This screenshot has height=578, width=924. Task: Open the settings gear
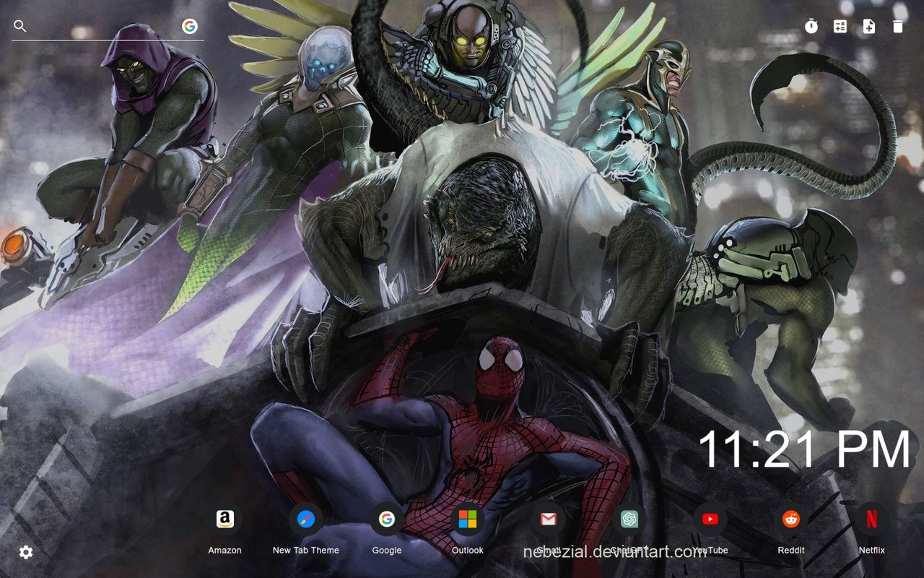(26, 553)
